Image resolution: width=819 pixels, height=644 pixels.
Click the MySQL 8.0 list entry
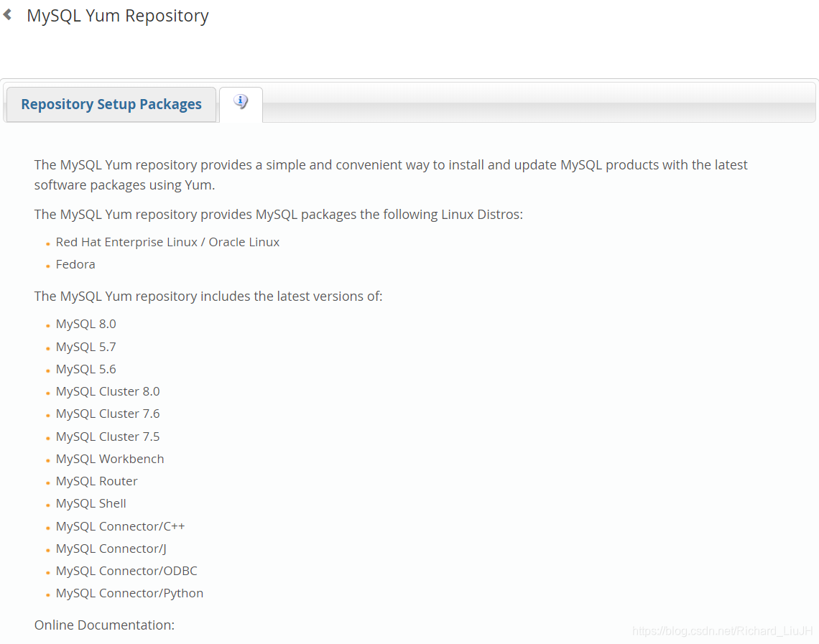point(85,324)
